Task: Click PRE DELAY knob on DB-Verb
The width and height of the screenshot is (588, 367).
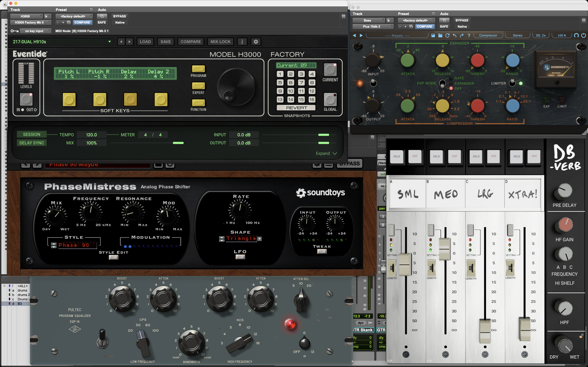Action: click(x=564, y=191)
